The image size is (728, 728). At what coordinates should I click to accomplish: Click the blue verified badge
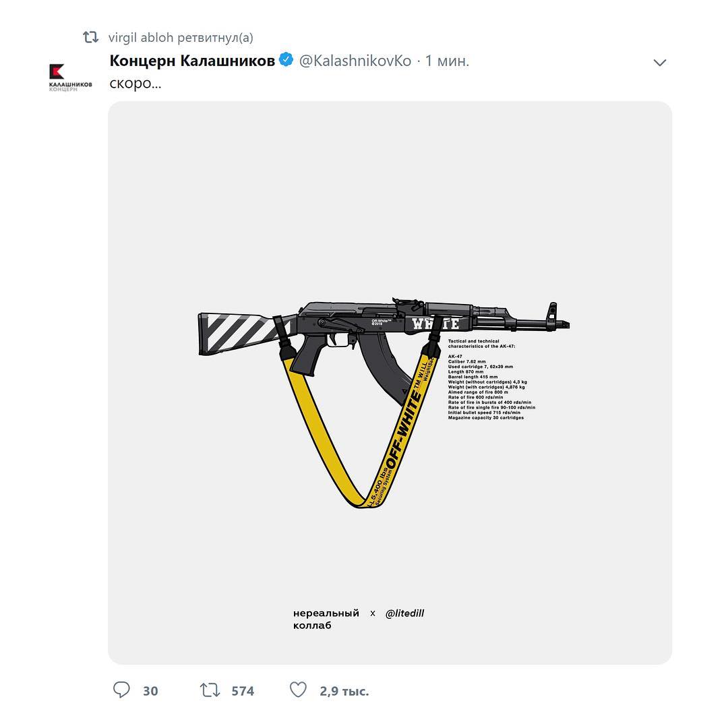pyautogui.click(x=286, y=59)
